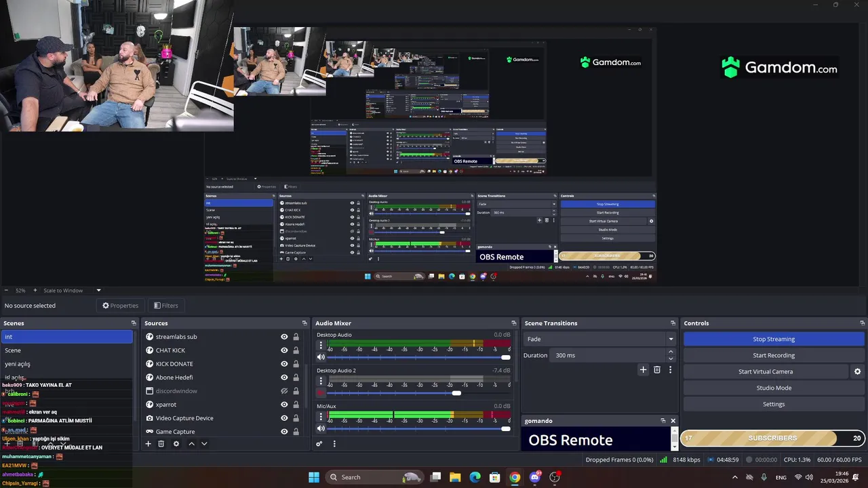Image resolution: width=868 pixels, height=488 pixels.
Task: Open File Explorer from the taskbar
Action: [x=455, y=477]
